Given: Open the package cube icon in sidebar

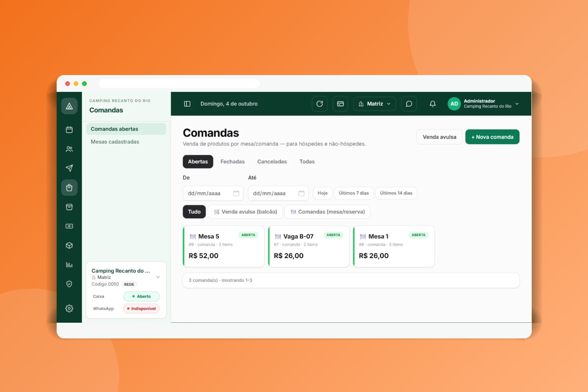Looking at the screenshot, I should 69,245.
